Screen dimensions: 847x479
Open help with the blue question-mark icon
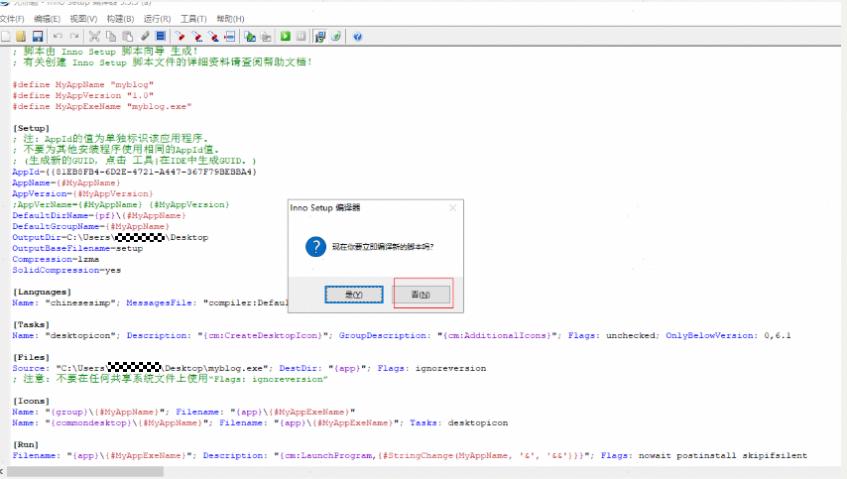357,37
